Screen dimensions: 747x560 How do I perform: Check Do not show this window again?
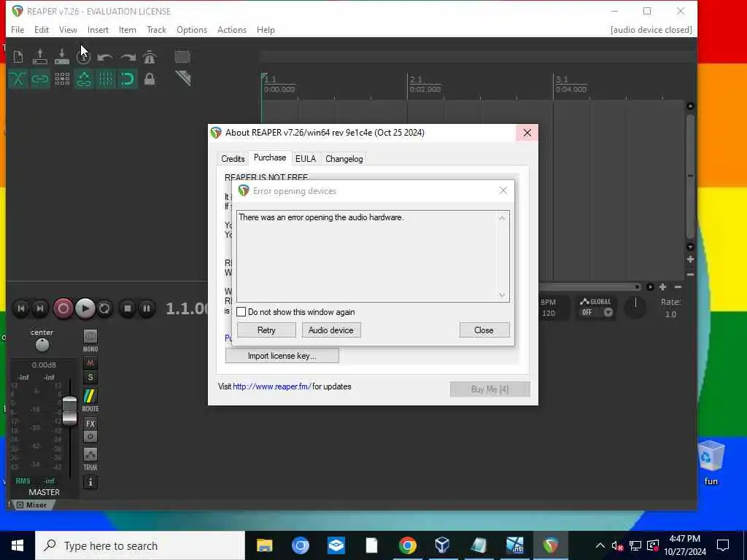[x=241, y=312]
